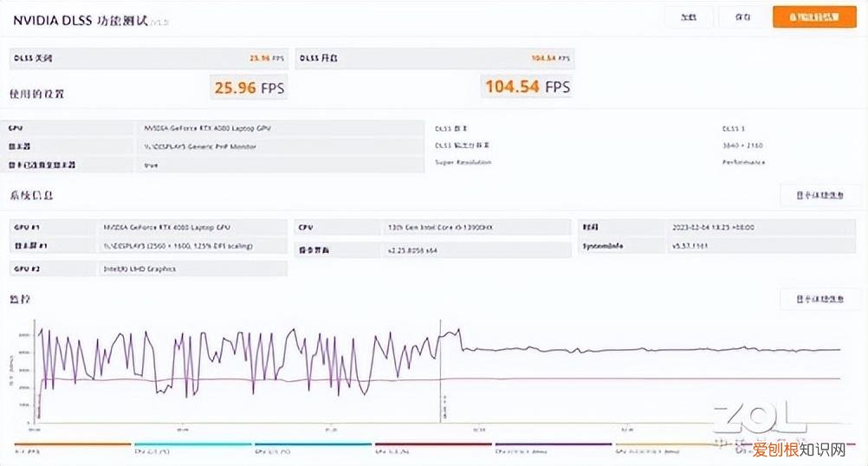Click the 加载 (Load) button

[x=689, y=16]
